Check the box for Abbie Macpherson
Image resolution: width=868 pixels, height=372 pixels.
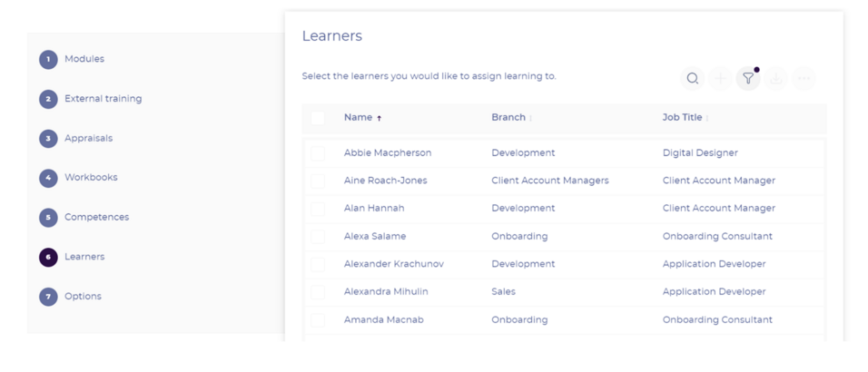(x=318, y=153)
